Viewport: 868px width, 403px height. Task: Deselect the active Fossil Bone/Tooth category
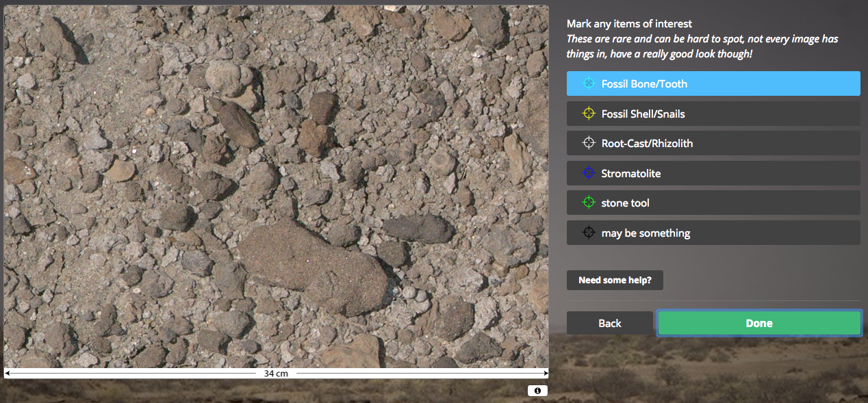[x=713, y=83]
